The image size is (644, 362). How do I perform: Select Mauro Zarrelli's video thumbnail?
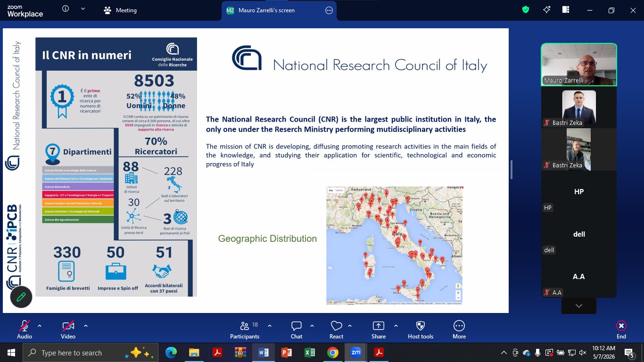tap(579, 65)
